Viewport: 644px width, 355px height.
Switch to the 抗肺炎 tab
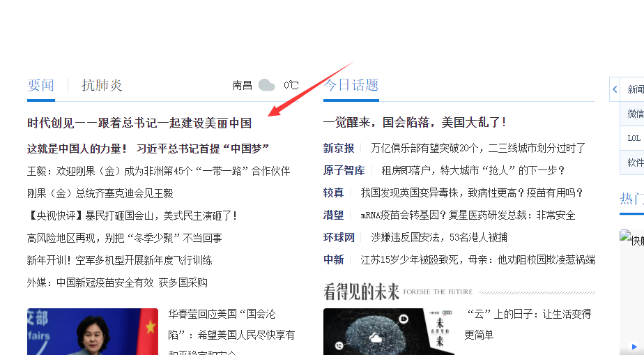102,85
